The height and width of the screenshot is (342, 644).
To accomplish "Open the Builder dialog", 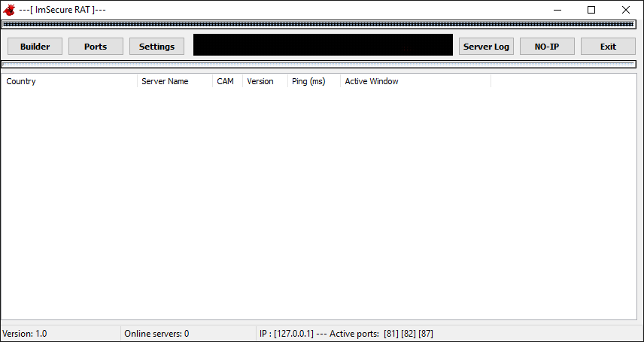I will (35, 47).
